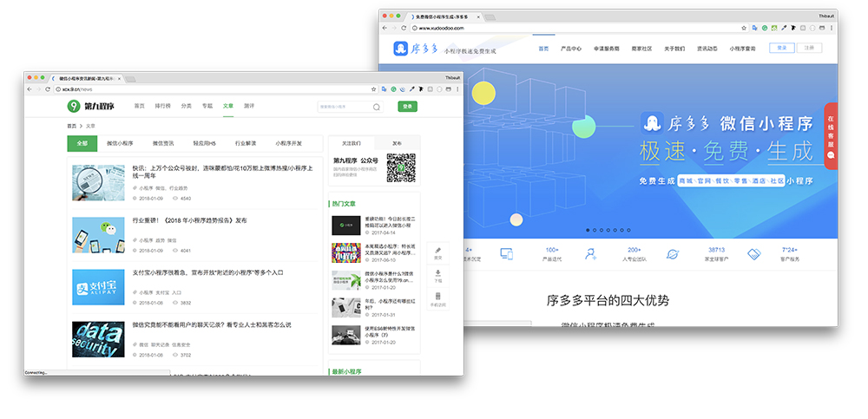Click back arrow in the xcx.9.cn browser window
Screen dimensions: 868x419
(29, 89)
